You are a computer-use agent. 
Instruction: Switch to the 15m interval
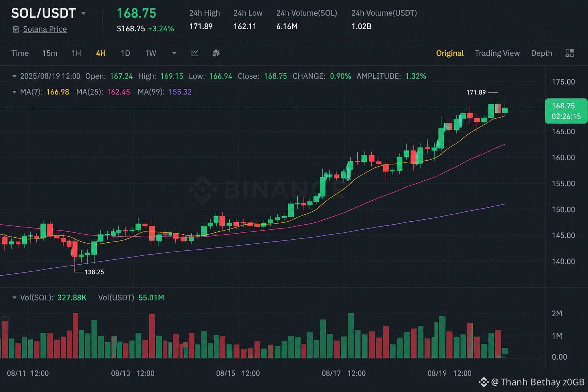50,53
